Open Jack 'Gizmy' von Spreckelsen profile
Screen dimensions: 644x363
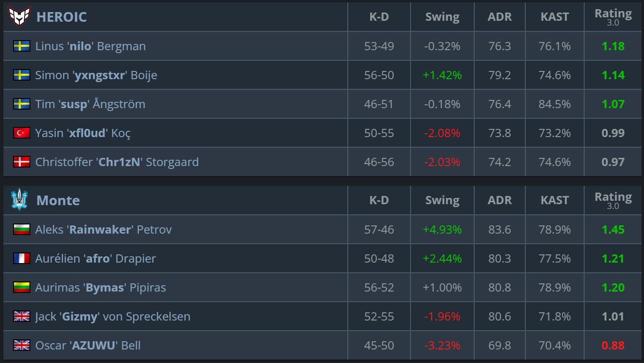tap(112, 317)
